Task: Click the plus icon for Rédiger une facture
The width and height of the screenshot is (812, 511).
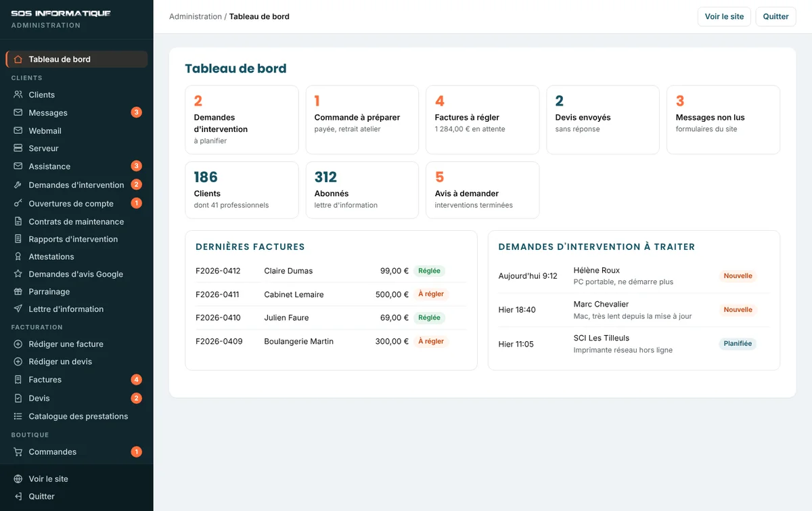Action: pyautogui.click(x=18, y=344)
